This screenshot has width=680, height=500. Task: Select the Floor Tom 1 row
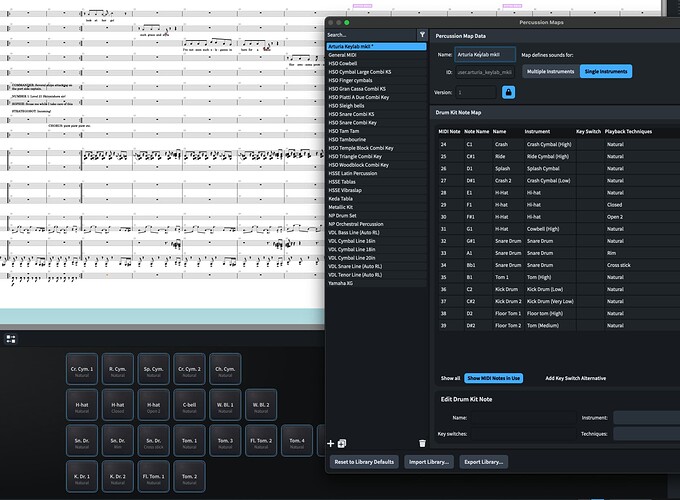click(x=559, y=313)
